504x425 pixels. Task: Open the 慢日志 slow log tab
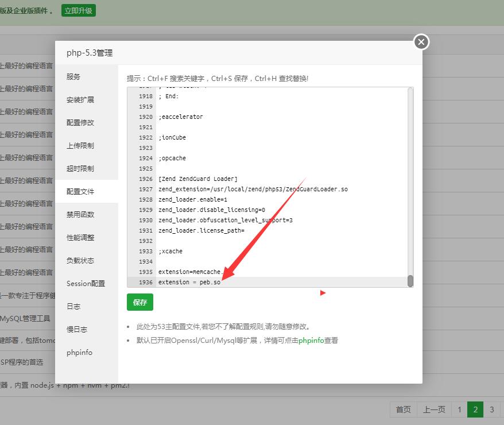pyautogui.click(x=77, y=329)
